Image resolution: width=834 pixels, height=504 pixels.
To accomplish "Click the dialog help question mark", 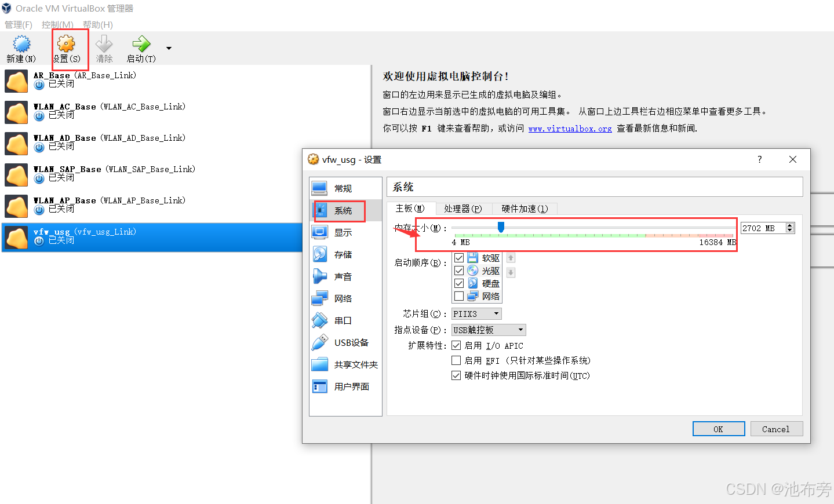I will pos(760,159).
